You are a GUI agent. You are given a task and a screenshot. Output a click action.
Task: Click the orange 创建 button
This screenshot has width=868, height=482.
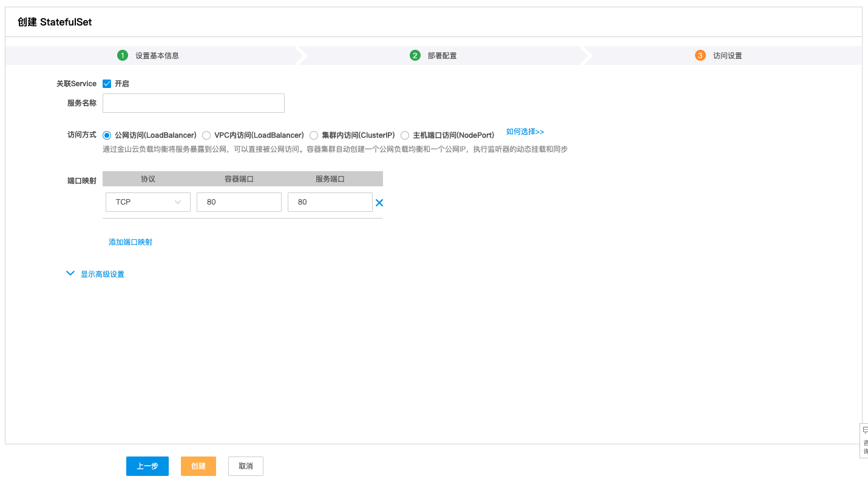(x=198, y=466)
